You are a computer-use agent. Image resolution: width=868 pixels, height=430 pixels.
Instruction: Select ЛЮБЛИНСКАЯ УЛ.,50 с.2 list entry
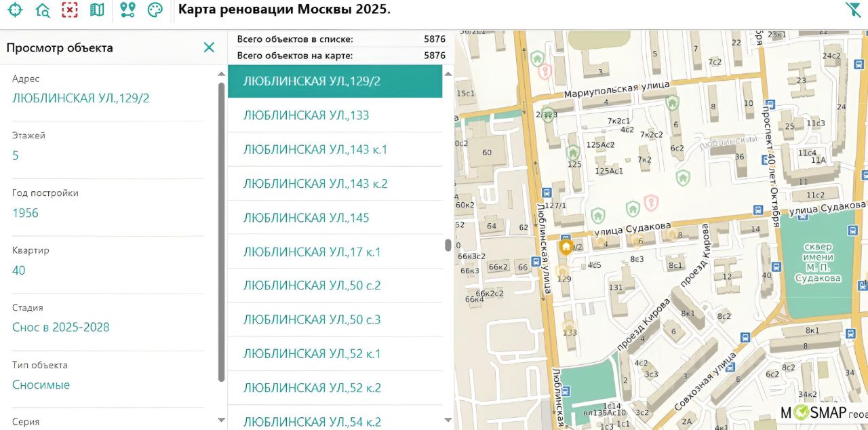pos(335,286)
